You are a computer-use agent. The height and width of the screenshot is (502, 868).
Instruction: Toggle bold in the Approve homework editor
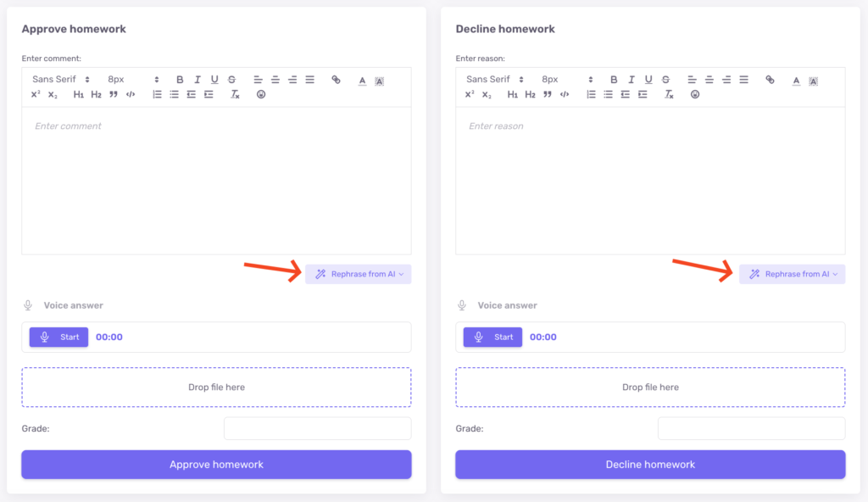coord(180,80)
